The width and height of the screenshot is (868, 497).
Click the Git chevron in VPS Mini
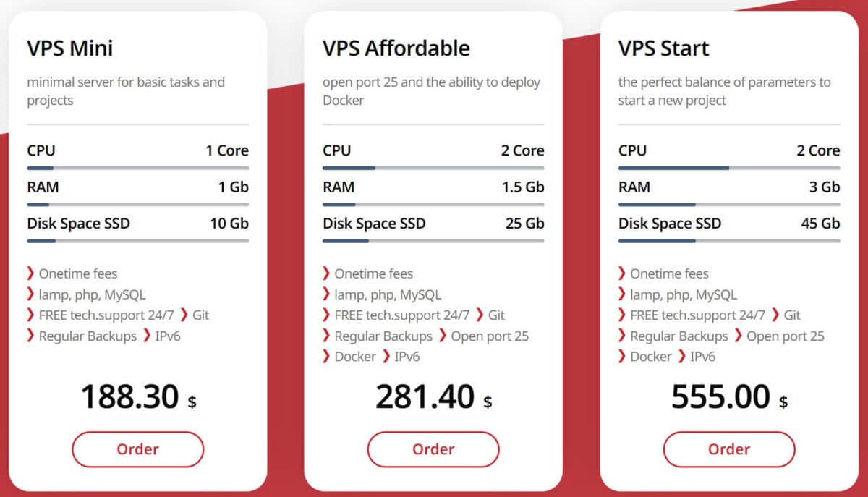[184, 315]
